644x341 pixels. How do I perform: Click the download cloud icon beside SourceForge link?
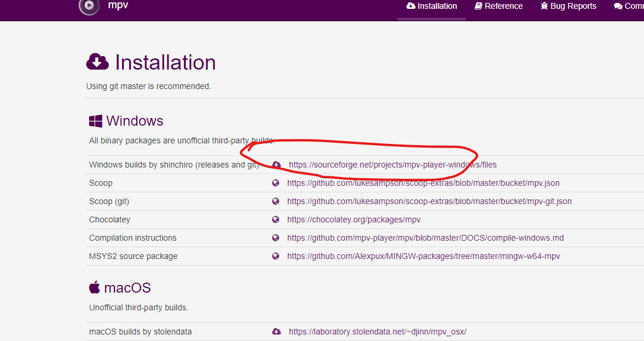[277, 165]
